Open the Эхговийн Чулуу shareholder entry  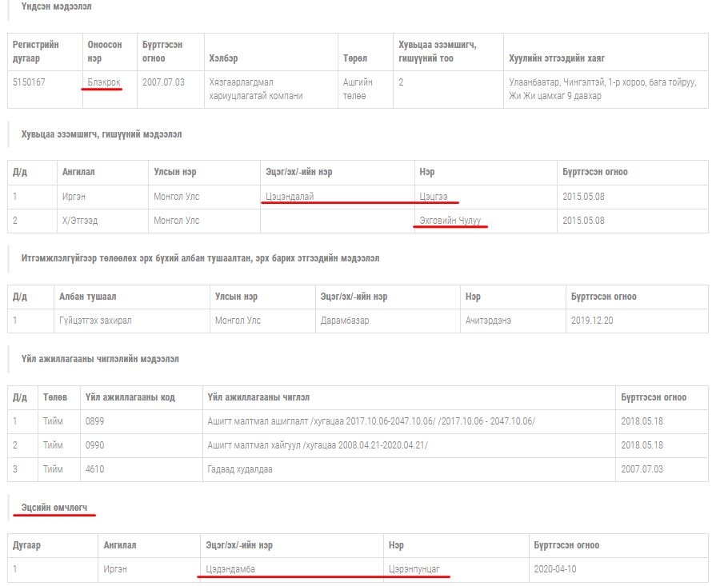point(450,221)
